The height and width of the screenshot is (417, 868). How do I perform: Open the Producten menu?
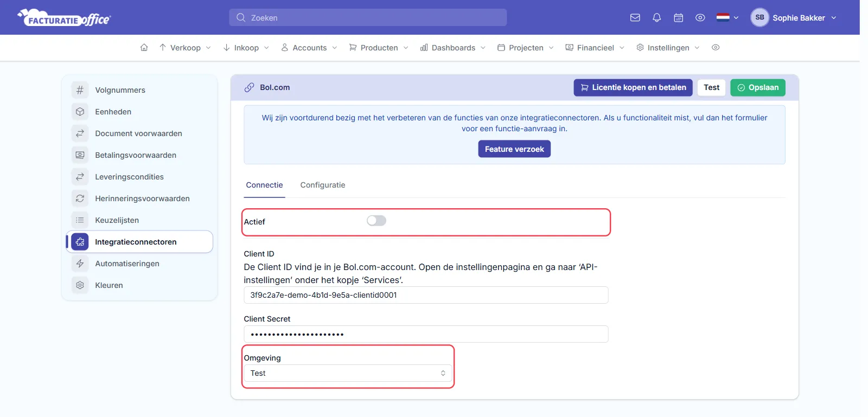[379, 48]
